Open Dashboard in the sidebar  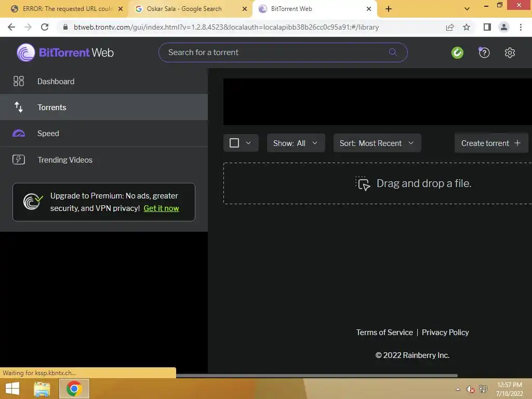pyautogui.click(x=104, y=81)
